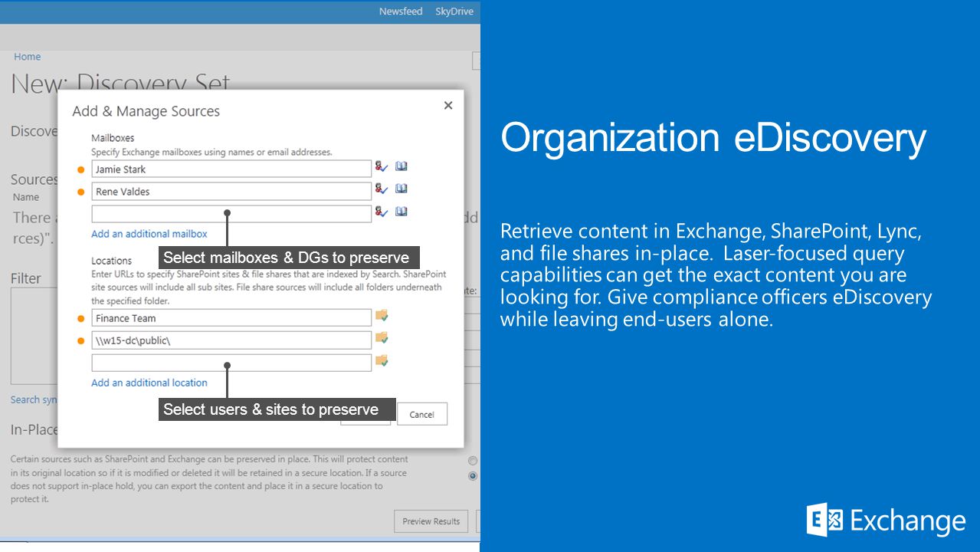Image resolution: width=980 pixels, height=552 pixels.
Task: Open address book icon beside Jamie Stark
Action: click(402, 166)
